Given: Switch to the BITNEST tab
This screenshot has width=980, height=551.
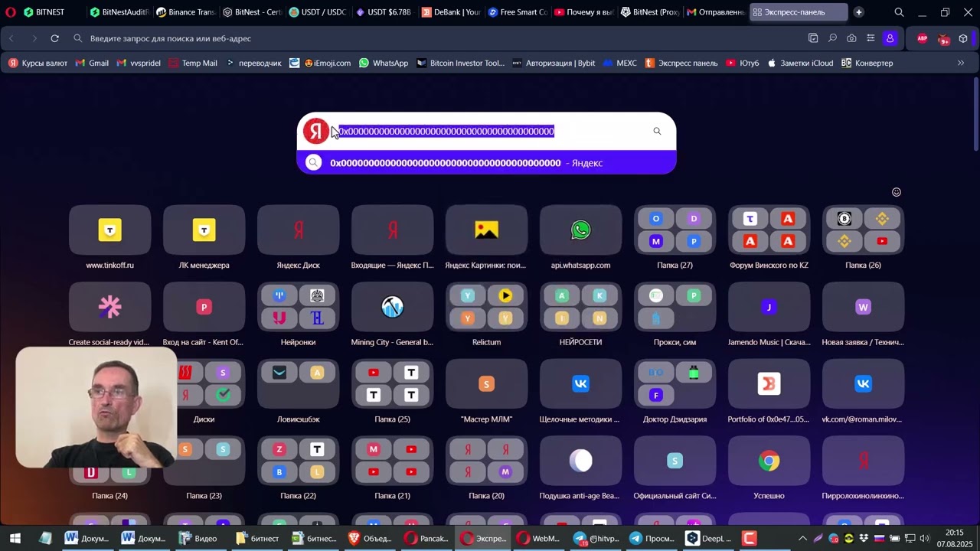Looking at the screenshot, I should point(51,12).
